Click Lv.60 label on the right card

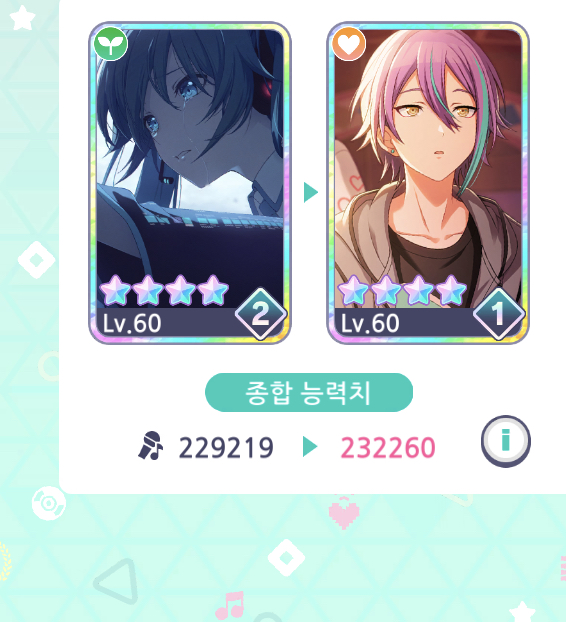click(x=370, y=323)
